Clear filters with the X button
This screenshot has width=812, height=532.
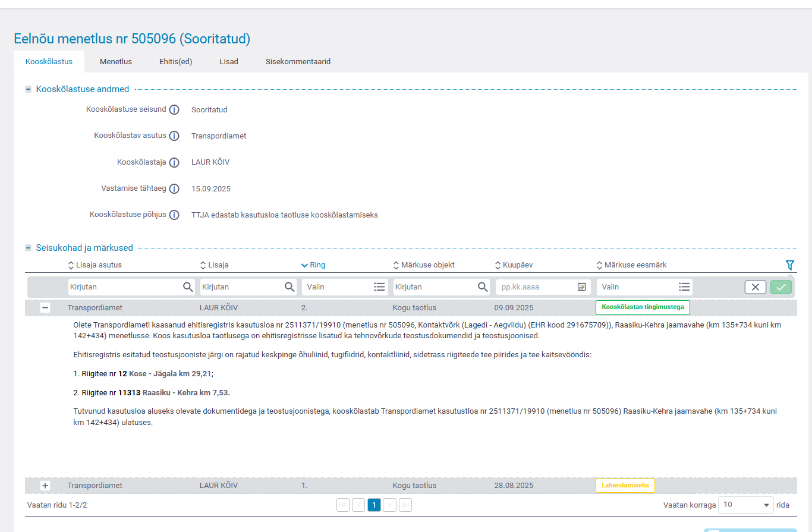pos(755,287)
